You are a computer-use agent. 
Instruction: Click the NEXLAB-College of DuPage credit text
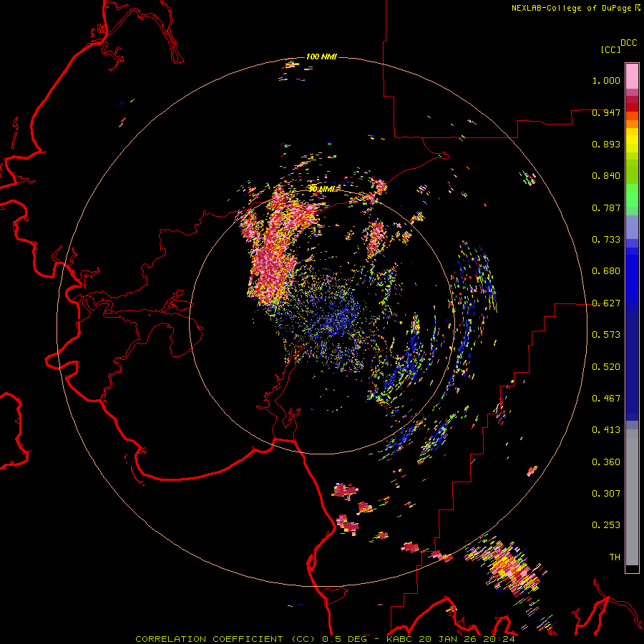pyautogui.click(x=571, y=8)
